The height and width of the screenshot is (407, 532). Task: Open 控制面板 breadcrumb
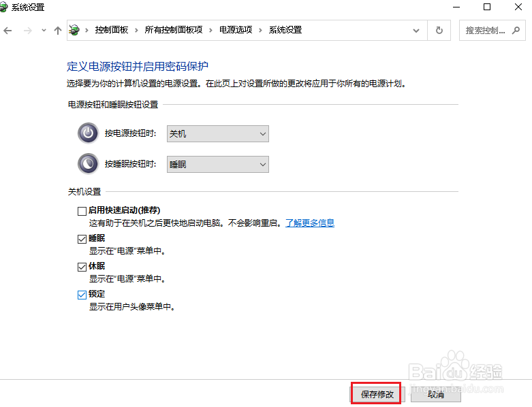coord(112,30)
